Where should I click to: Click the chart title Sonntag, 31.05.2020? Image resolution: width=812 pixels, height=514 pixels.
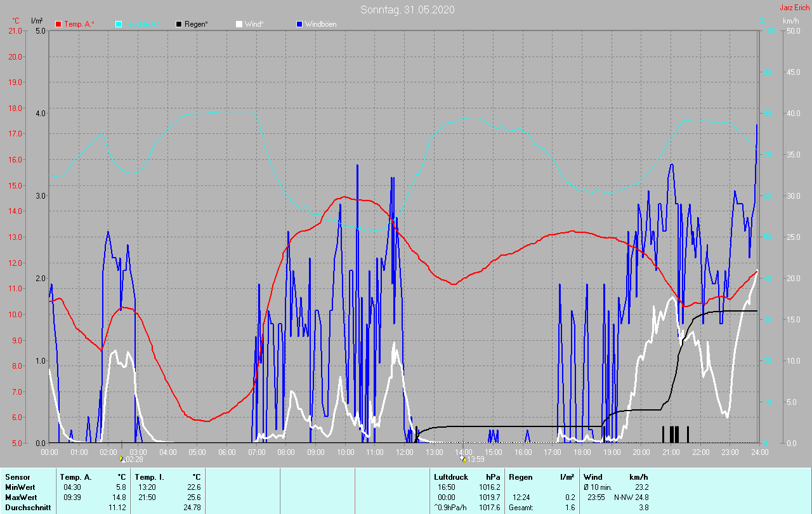coord(407,10)
